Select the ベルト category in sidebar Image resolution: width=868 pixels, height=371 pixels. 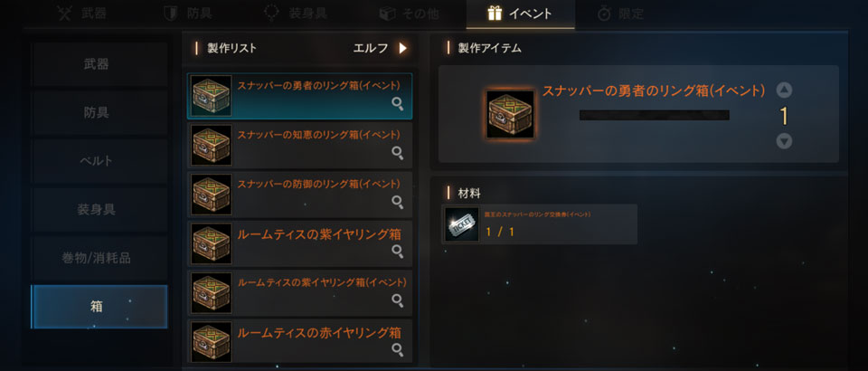(99, 161)
